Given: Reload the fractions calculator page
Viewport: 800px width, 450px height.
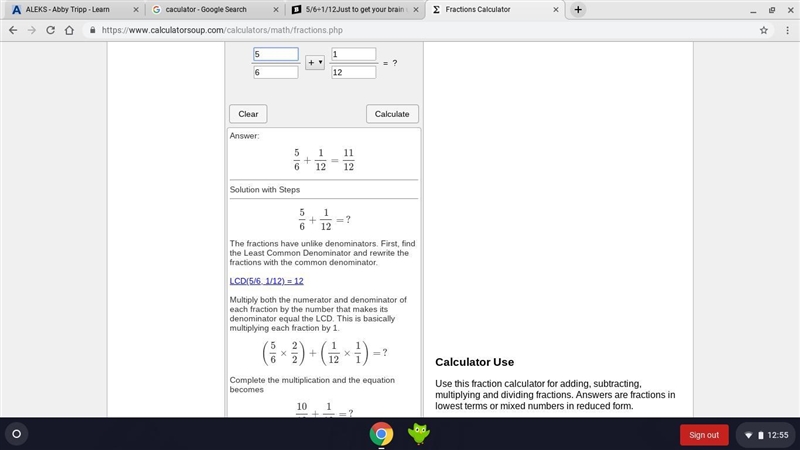Looking at the screenshot, I should [x=51, y=30].
